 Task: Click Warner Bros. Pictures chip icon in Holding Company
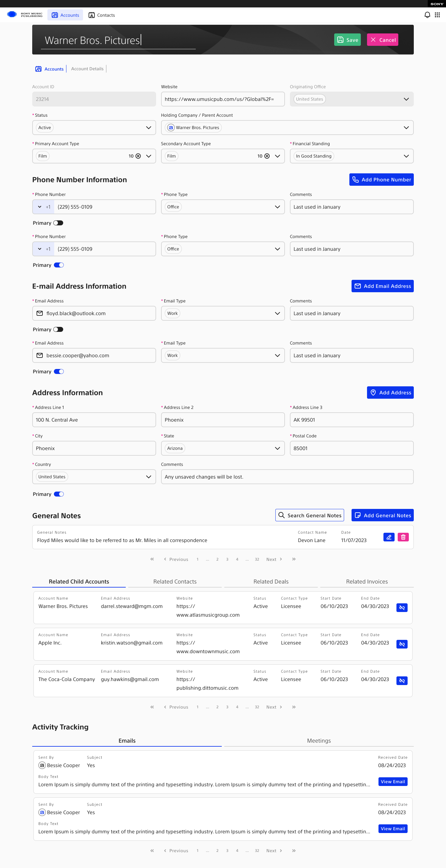click(x=171, y=128)
